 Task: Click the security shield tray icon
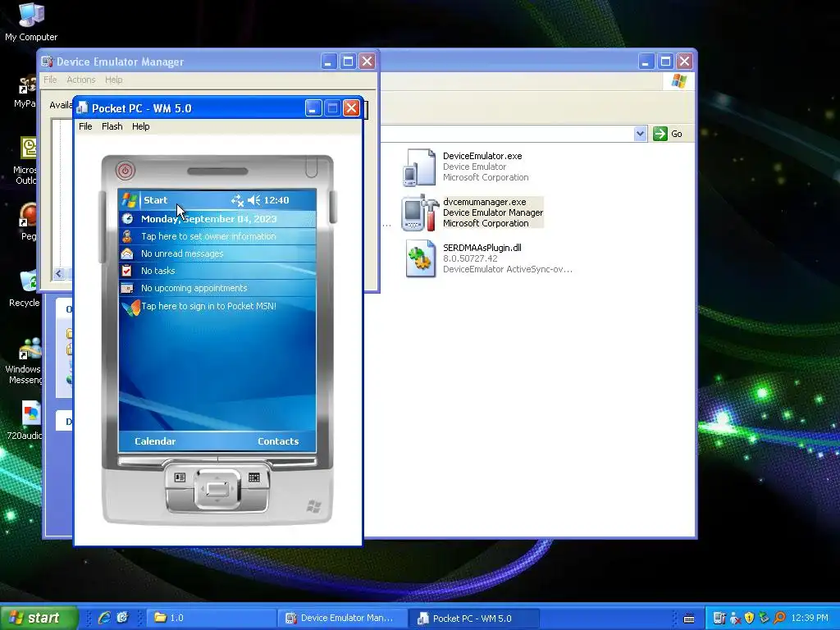coord(749,619)
